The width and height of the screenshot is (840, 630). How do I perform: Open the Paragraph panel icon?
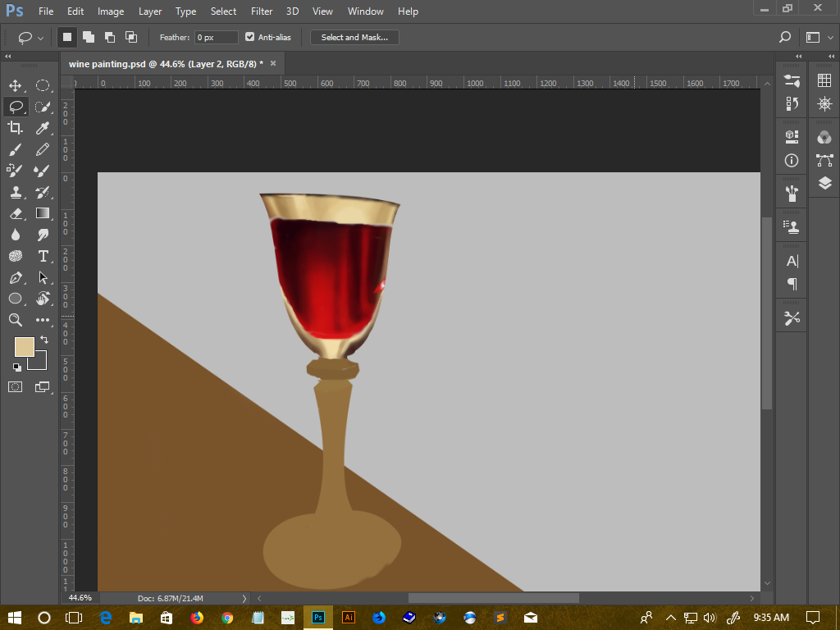point(792,283)
